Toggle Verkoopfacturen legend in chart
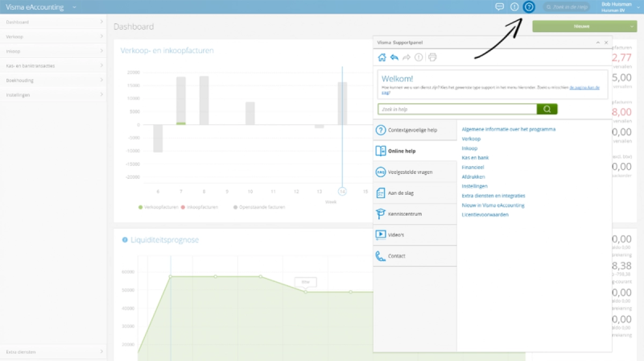Viewport: 644px width, 361px height. (x=158, y=207)
